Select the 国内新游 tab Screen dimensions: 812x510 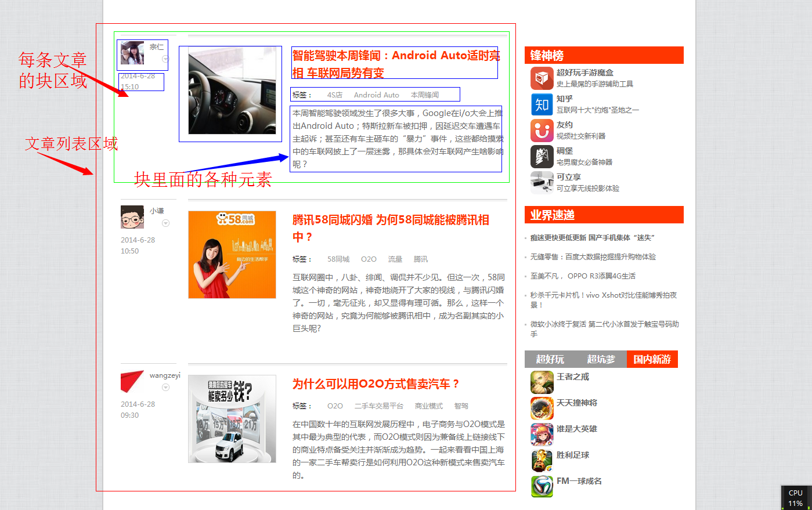(x=652, y=359)
